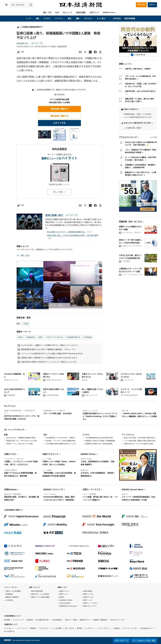Open the 日経中文網 logo
The image size is (161, 644).
click(53, 533)
